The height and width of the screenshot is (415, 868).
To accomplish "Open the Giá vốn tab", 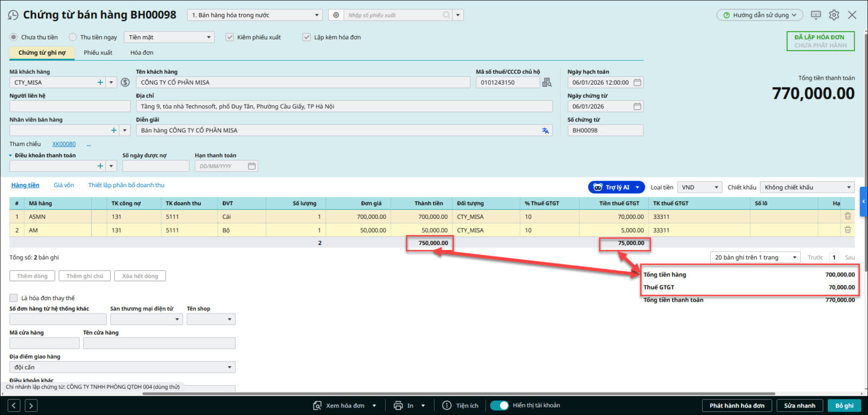I will point(63,186).
